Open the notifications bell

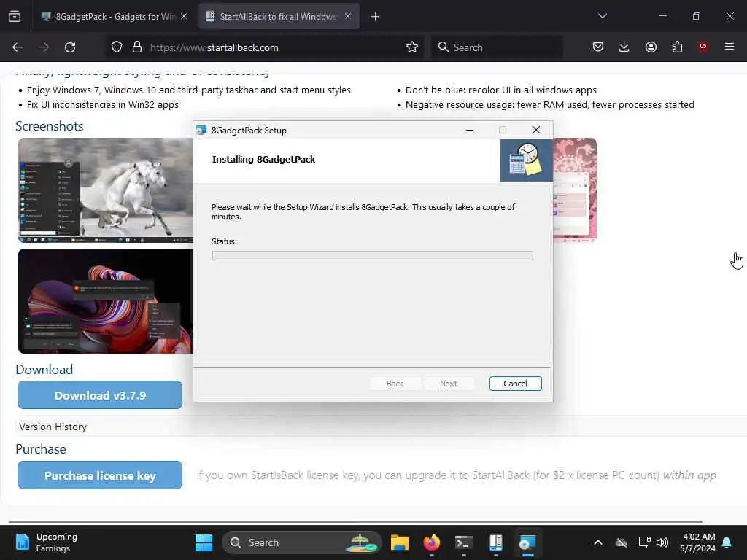(727, 542)
